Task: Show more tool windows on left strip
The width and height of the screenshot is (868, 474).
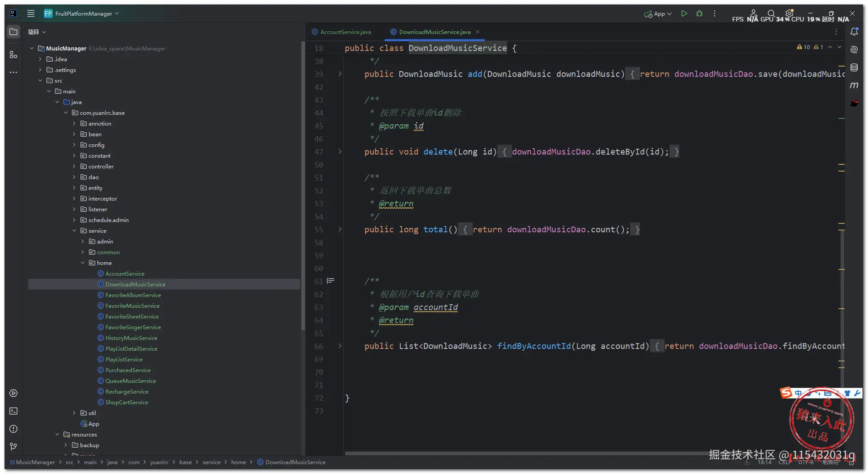Action: point(13,72)
